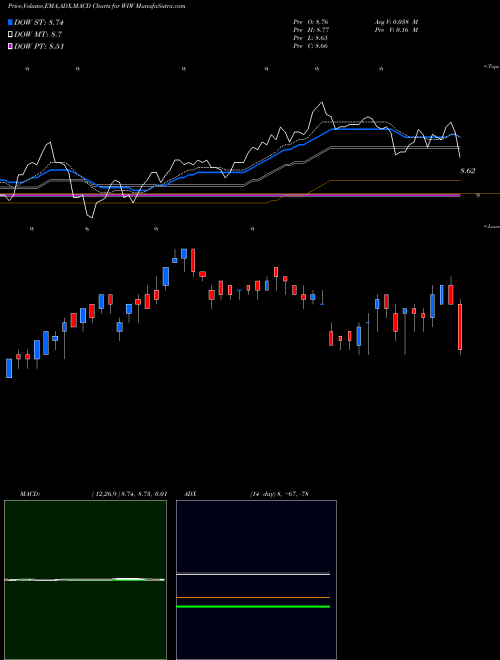Click the green line in the ADX panel
Image resolution: width=500 pixels, height=660 pixels.
253,607
